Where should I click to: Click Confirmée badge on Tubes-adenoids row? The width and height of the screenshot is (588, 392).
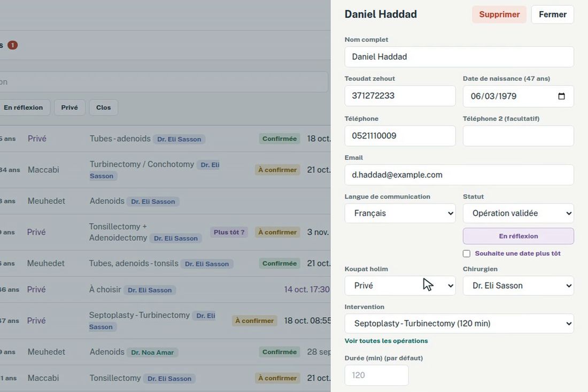pos(280,139)
